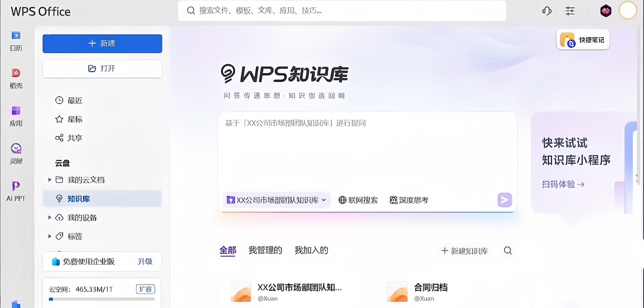The height and width of the screenshot is (308, 644).
Task: Click the headset customer service icon
Action: [x=547, y=11]
